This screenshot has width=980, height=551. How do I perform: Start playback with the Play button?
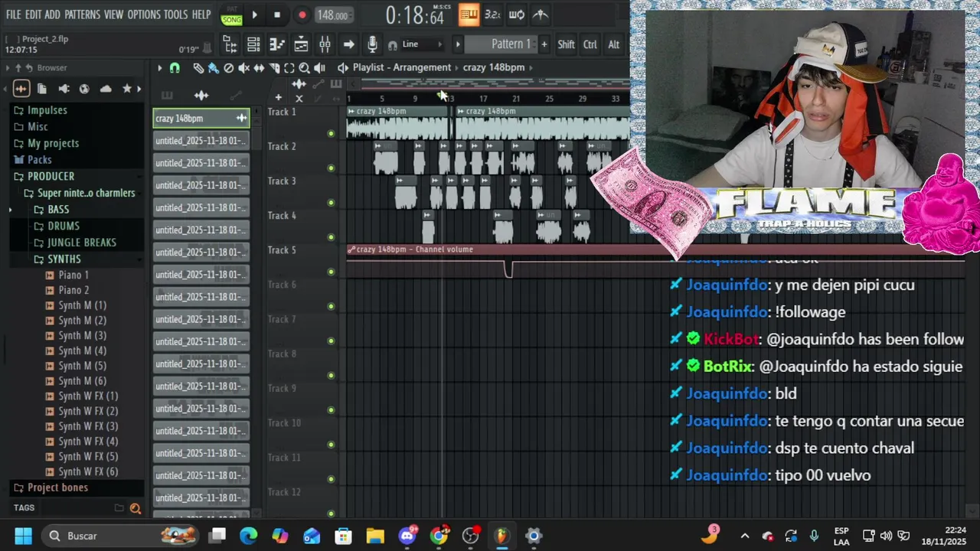coord(255,15)
